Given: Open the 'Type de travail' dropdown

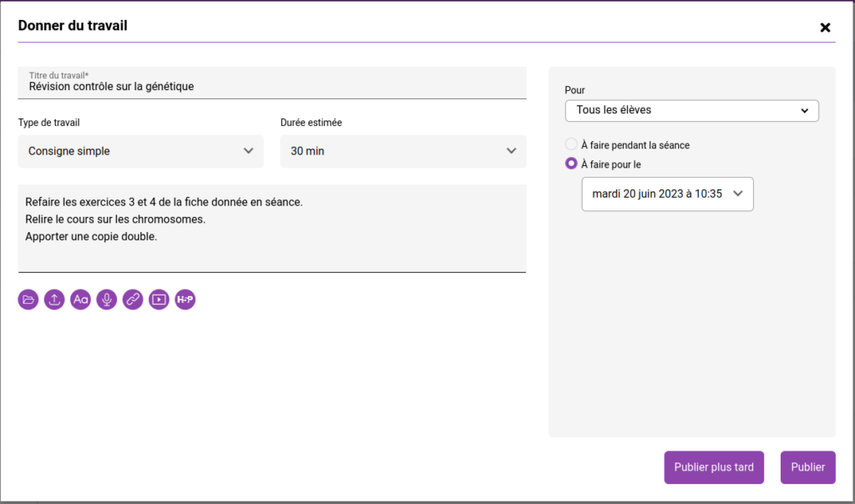Looking at the screenshot, I should (x=140, y=151).
